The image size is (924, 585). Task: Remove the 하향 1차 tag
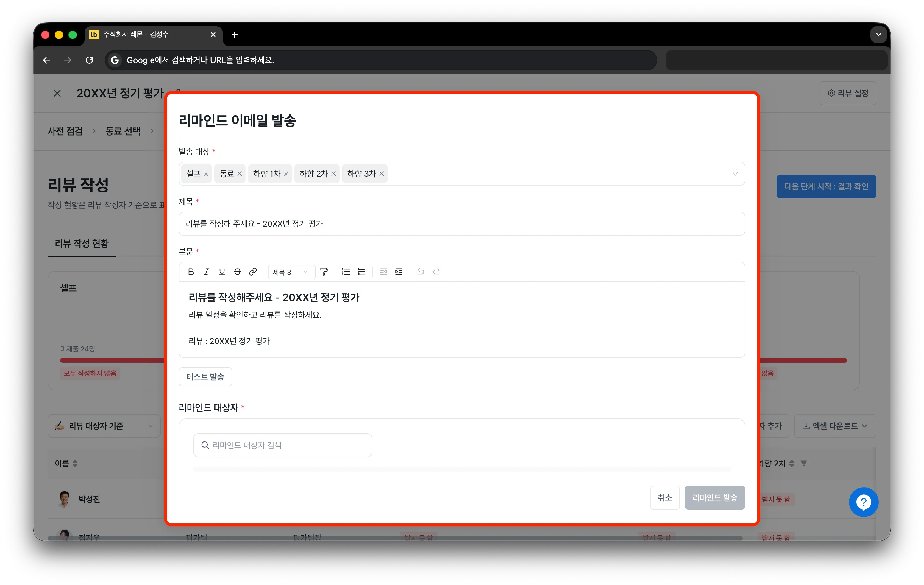[286, 174]
